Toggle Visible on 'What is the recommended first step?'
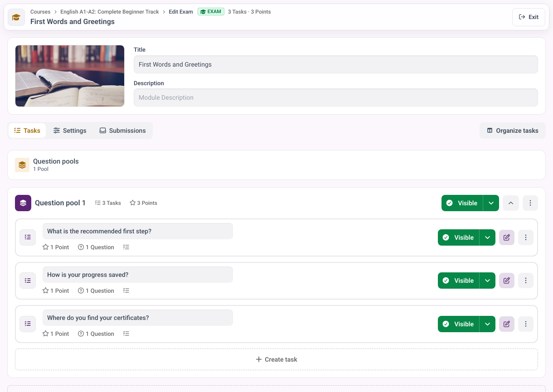This screenshot has width=553, height=392. (x=458, y=237)
